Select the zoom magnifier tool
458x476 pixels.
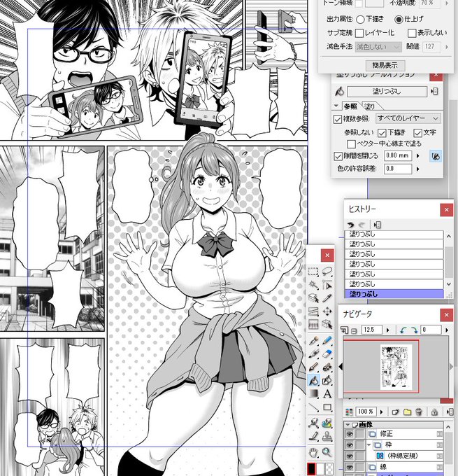point(327,452)
